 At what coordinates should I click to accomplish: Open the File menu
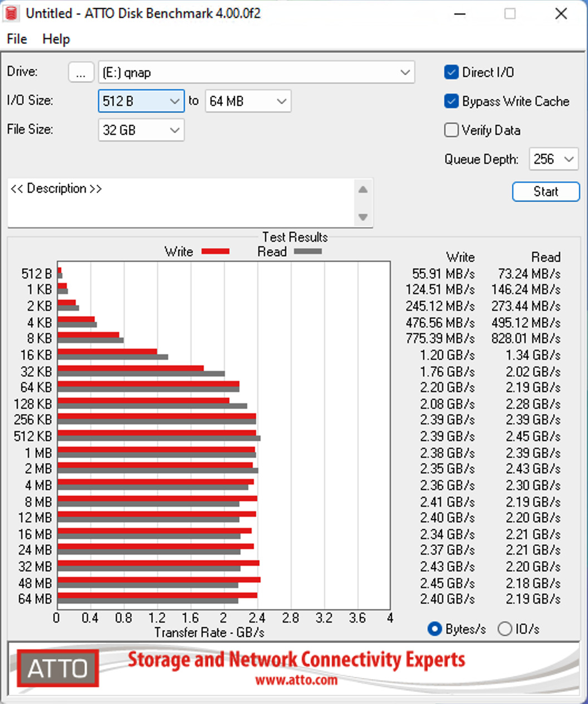17,39
